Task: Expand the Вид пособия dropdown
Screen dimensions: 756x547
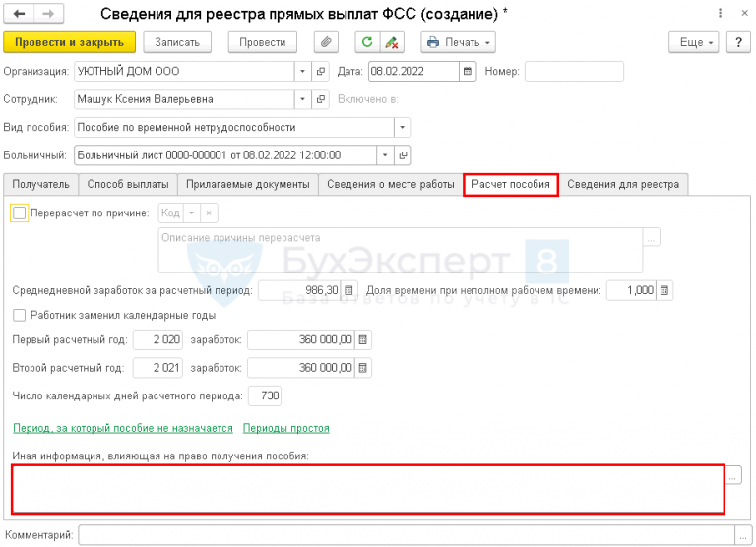Action: (402, 128)
